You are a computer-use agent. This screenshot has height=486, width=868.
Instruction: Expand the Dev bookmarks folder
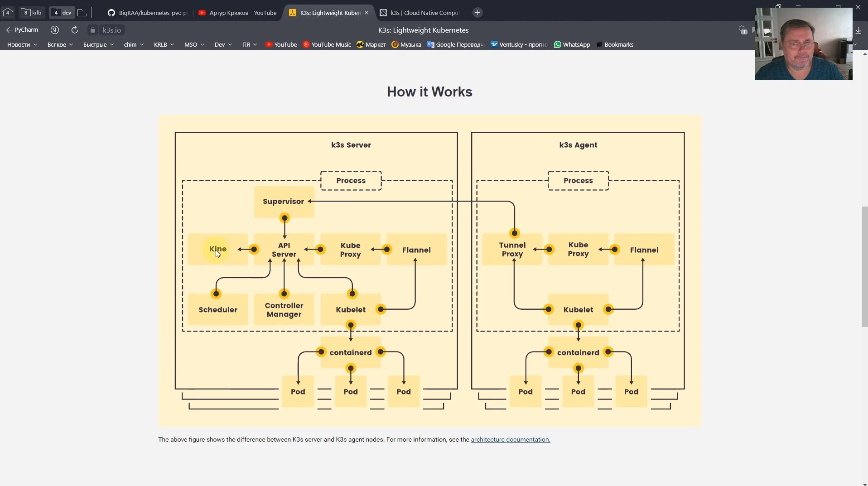coord(223,44)
